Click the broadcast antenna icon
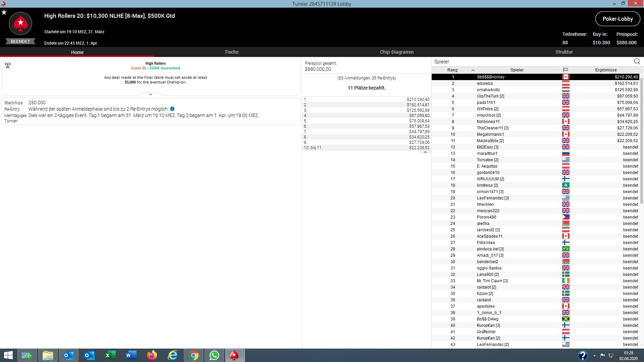644x362 pixels. [x=8, y=65]
